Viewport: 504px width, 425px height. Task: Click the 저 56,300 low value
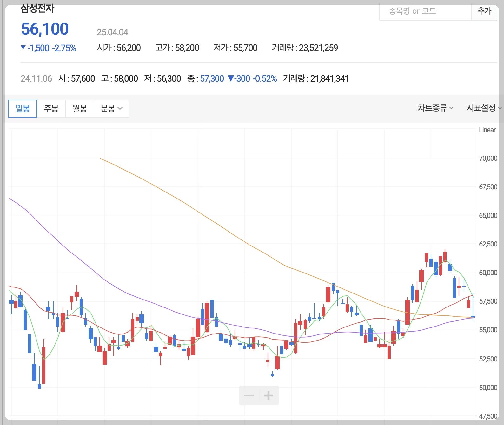(x=162, y=79)
